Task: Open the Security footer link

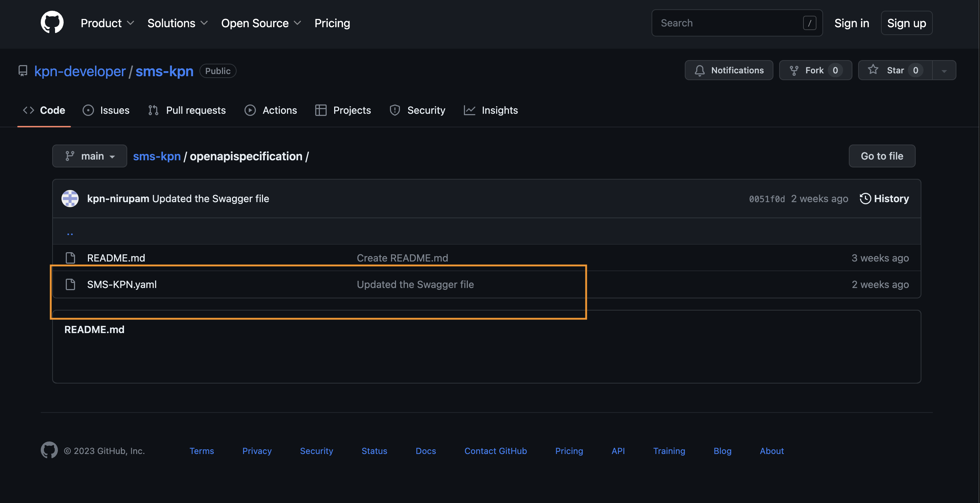Action: click(317, 451)
